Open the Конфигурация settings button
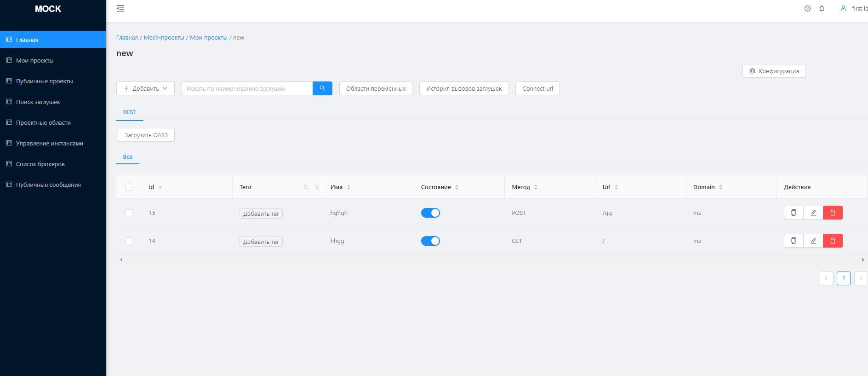 pos(774,71)
